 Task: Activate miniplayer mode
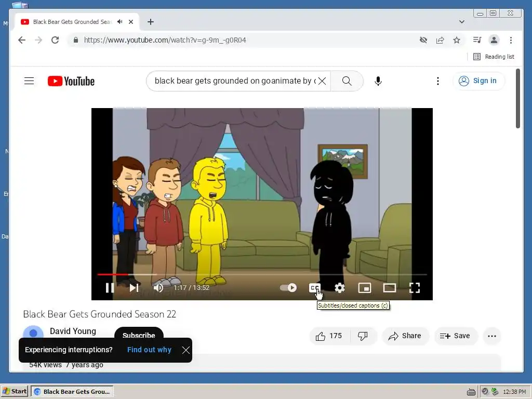[x=365, y=288]
